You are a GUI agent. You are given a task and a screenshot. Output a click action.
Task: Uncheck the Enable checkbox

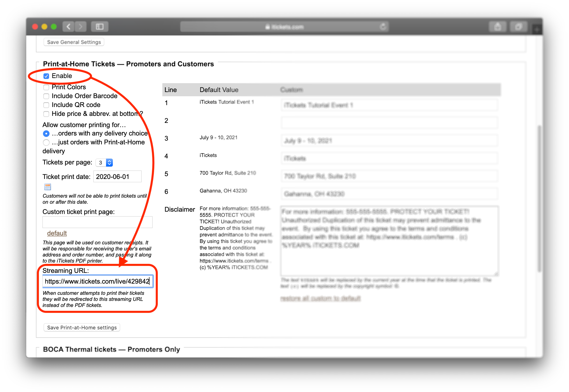click(46, 76)
